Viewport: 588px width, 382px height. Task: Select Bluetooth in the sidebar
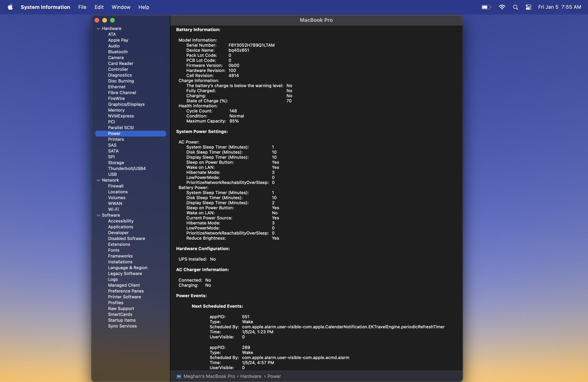[118, 52]
